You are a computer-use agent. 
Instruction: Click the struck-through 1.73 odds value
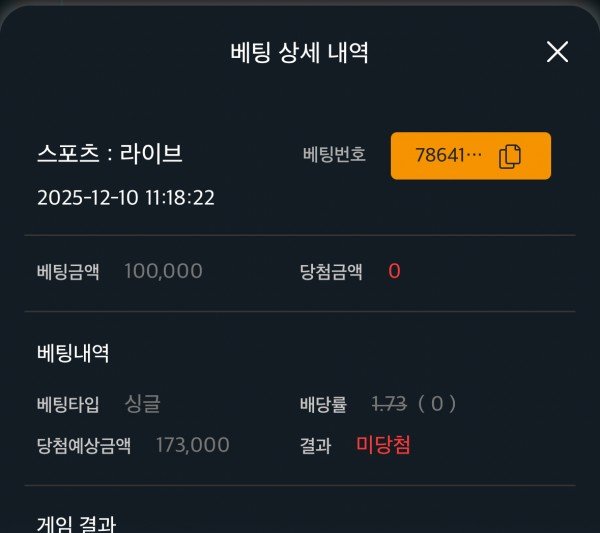(388, 404)
